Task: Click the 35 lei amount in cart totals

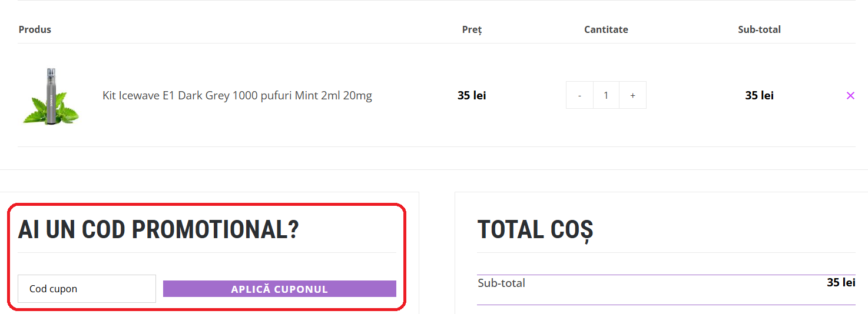Action: click(x=840, y=283)
